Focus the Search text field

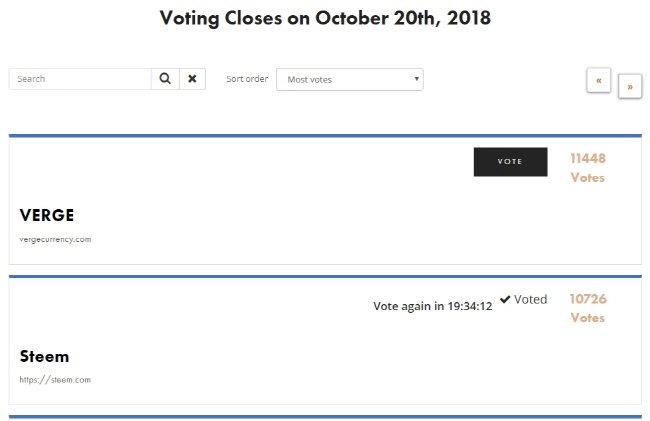tap(80, 79)
